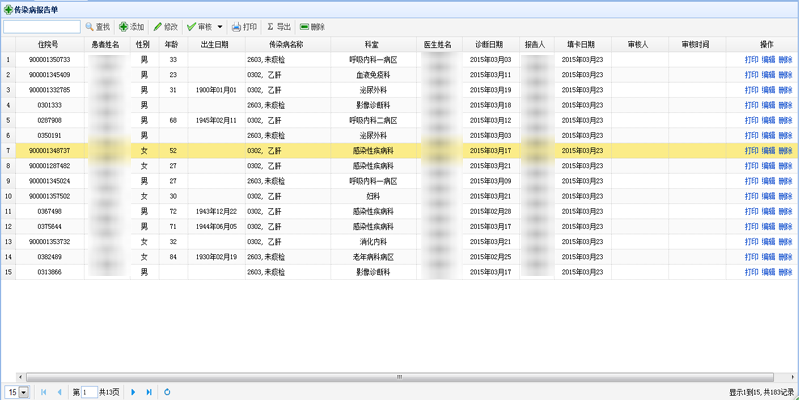Click 编辑 link in highlighted row 7
The image size is (800, 400).
(768, 151)
